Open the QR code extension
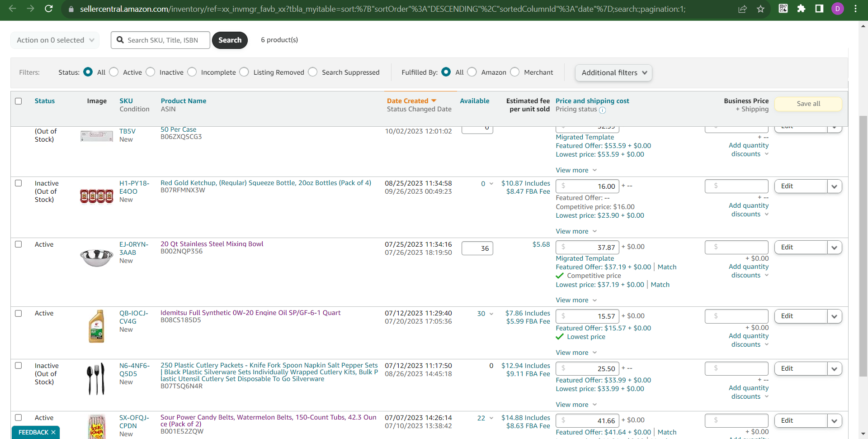 click(x=783, y=9)
